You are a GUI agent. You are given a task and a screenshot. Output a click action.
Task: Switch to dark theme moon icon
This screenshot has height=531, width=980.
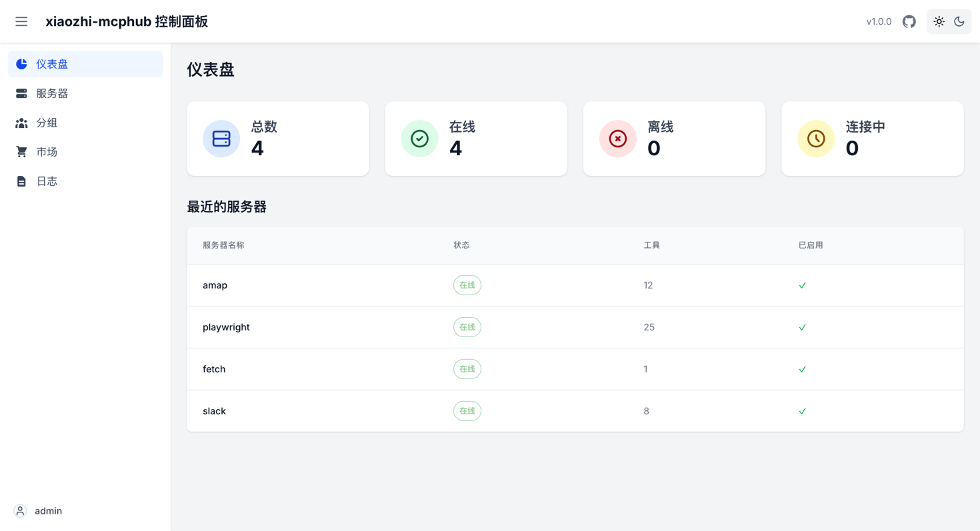[x=959, y=21]
